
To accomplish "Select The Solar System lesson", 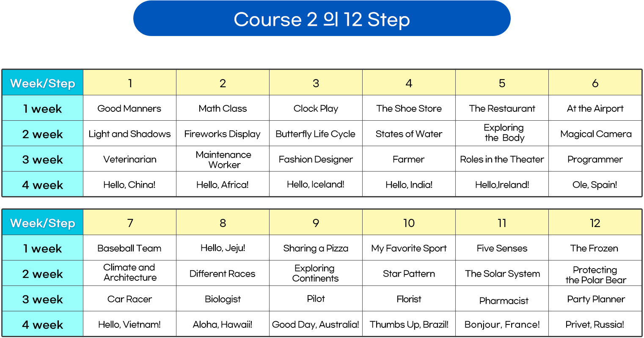I will click(502, 274).
